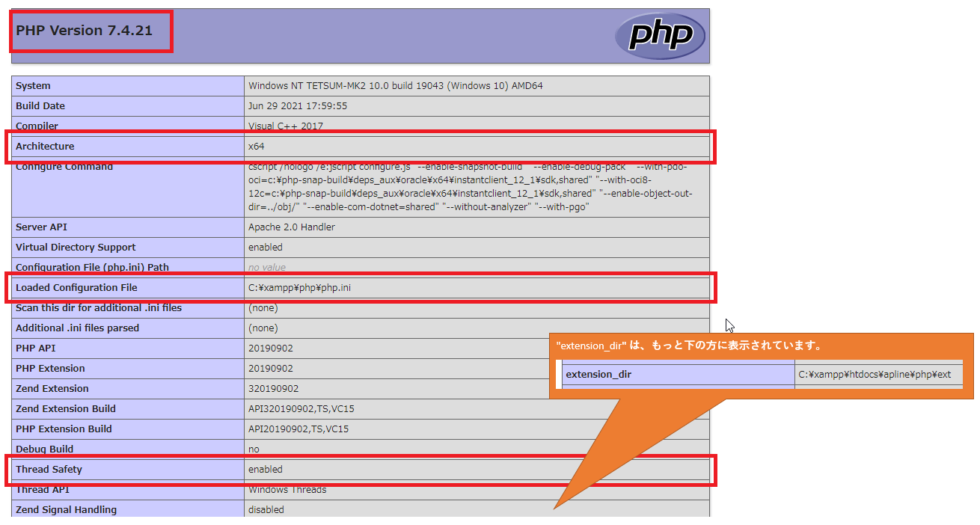This screenshot has height=525, width=980.
Task: Click the Virtual Directory Support label
Action: [x=76, y=248]
